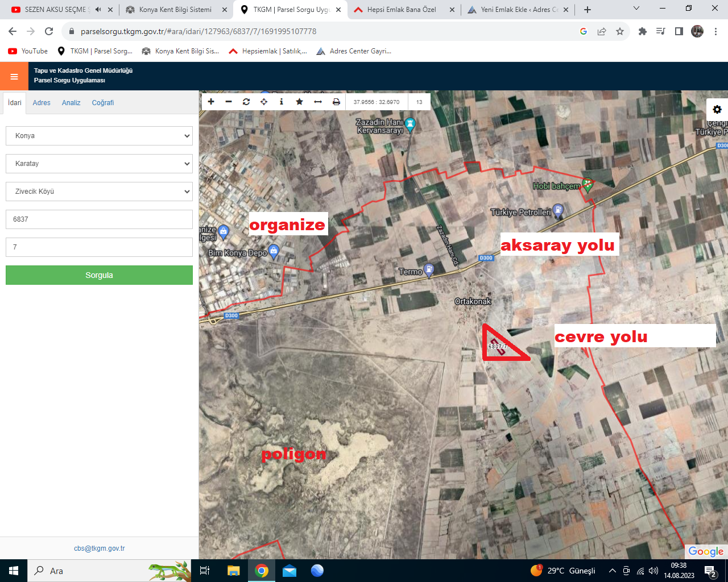The height and width of the screenshot is (582, 728).
Task: Switch to the Adres tab
Action: 42,103
